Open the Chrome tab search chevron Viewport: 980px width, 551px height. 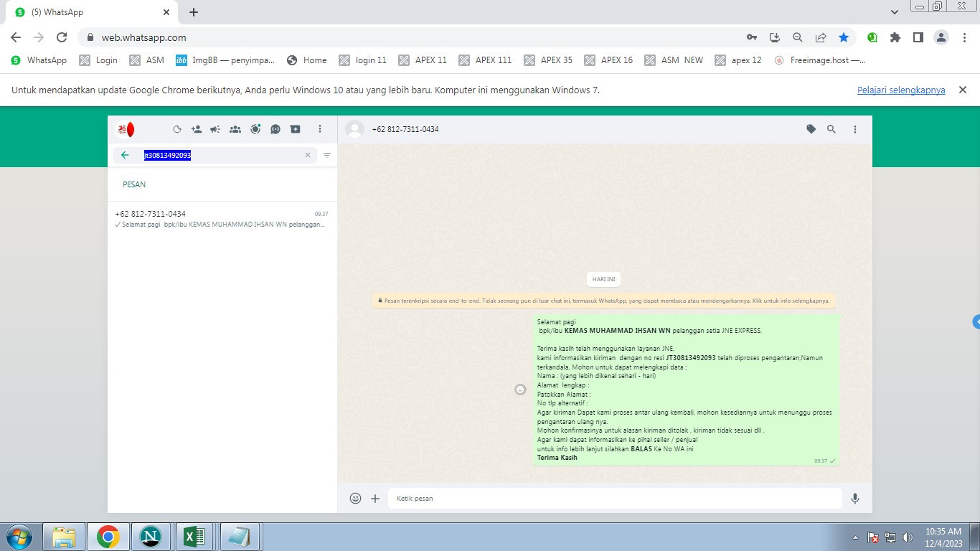(895, 12)
